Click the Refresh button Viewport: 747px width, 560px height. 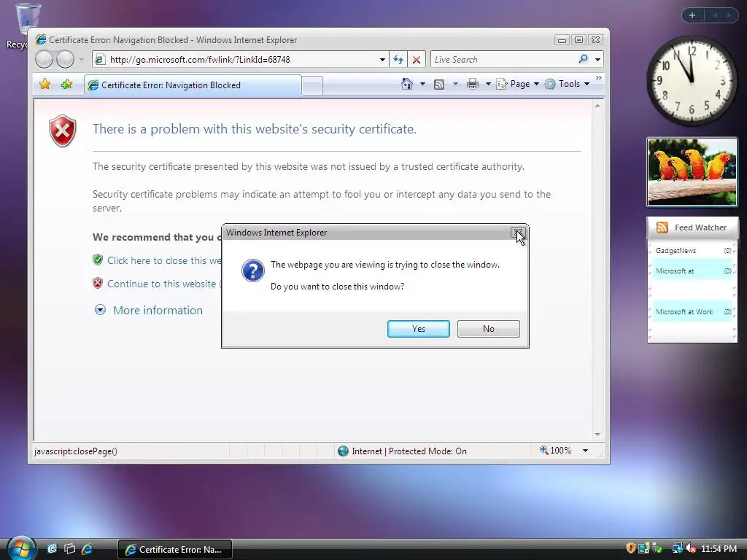point(398,60)
